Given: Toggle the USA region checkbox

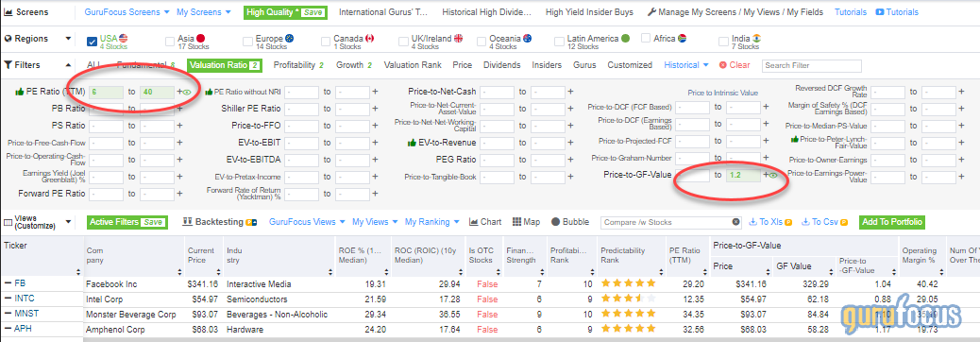Looking at the screenshot, I should click(x=92, y=42).
